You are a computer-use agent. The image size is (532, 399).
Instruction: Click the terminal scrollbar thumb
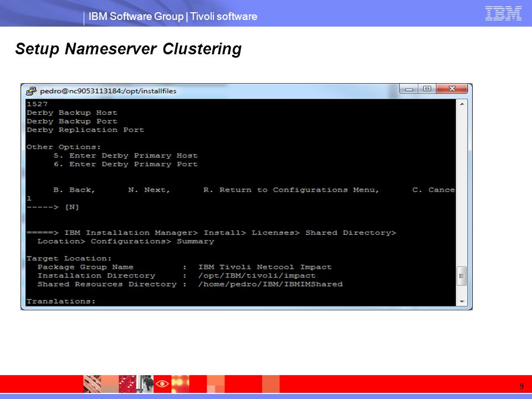pos(462,276)
